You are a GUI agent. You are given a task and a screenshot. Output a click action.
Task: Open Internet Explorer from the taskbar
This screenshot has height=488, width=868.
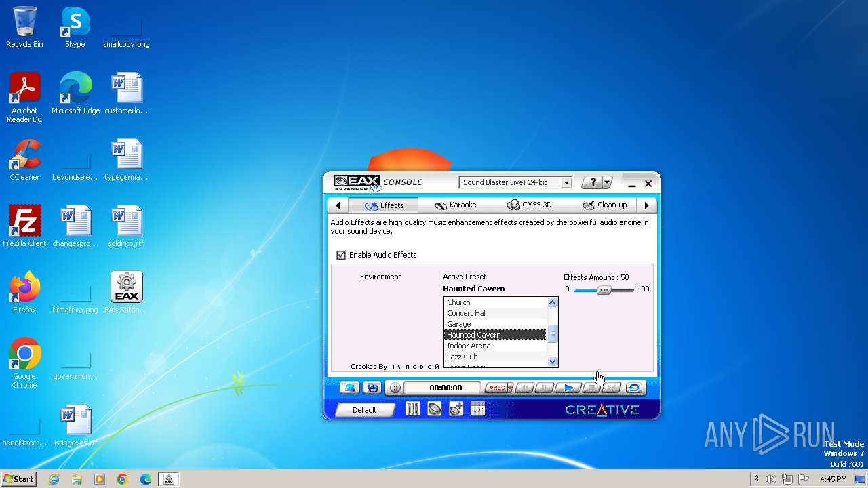point(54,479)
